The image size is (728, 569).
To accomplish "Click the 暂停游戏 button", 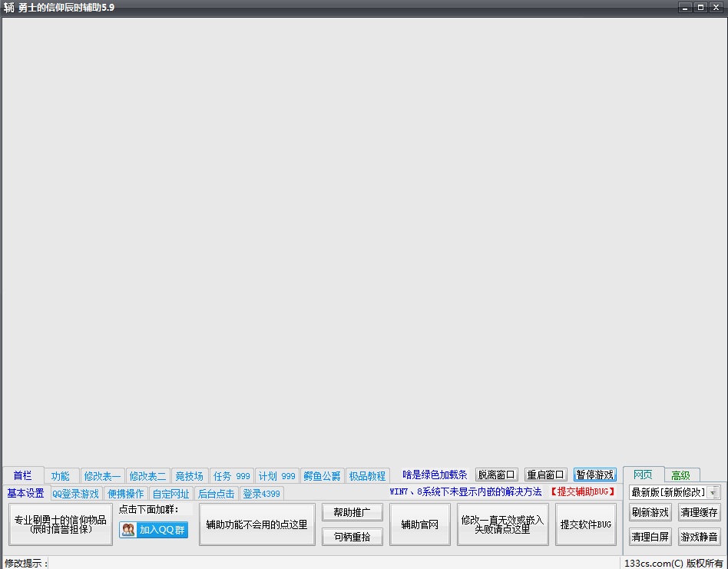I will pyautogui.click(x=594, y=475).
